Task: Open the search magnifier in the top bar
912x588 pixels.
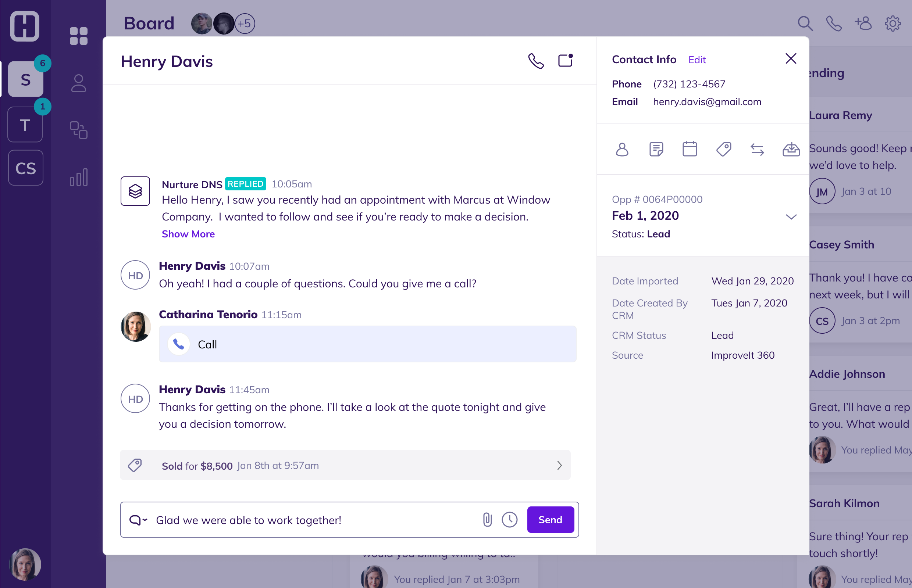Action: coord(805,23)
